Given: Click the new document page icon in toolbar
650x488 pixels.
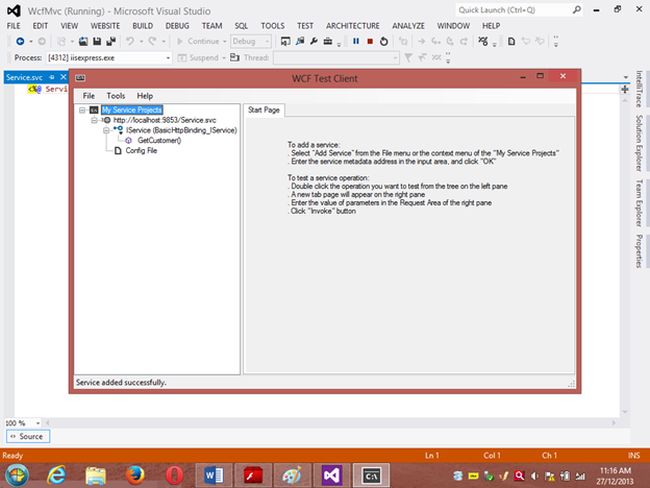Looking at the screenshot, I should (x=512, y=41).
